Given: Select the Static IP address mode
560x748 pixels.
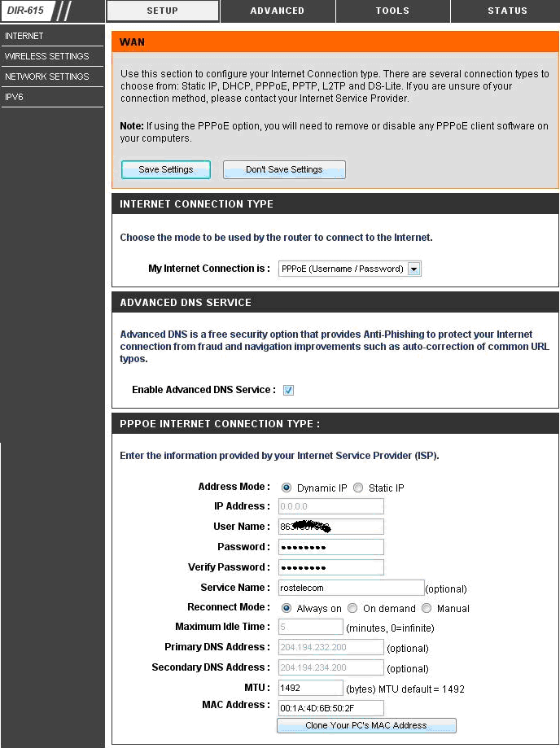Looking at the screenshot, I should 358,488.
